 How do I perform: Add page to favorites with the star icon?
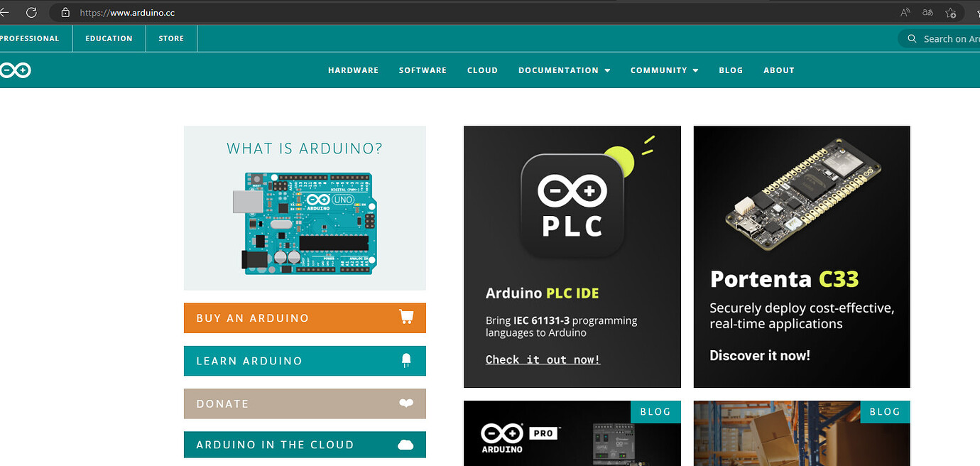(x=950, y=12)
